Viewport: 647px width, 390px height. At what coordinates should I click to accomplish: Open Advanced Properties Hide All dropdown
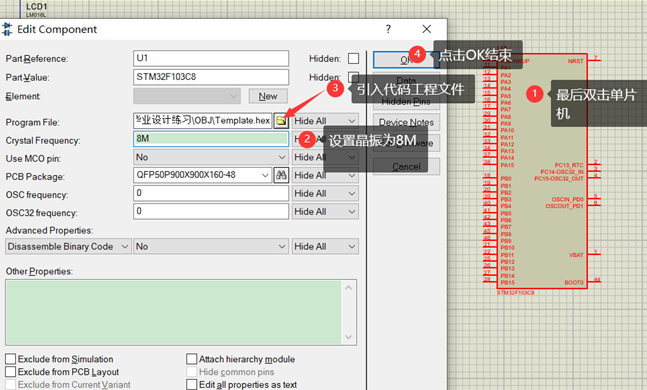[325, 246]
